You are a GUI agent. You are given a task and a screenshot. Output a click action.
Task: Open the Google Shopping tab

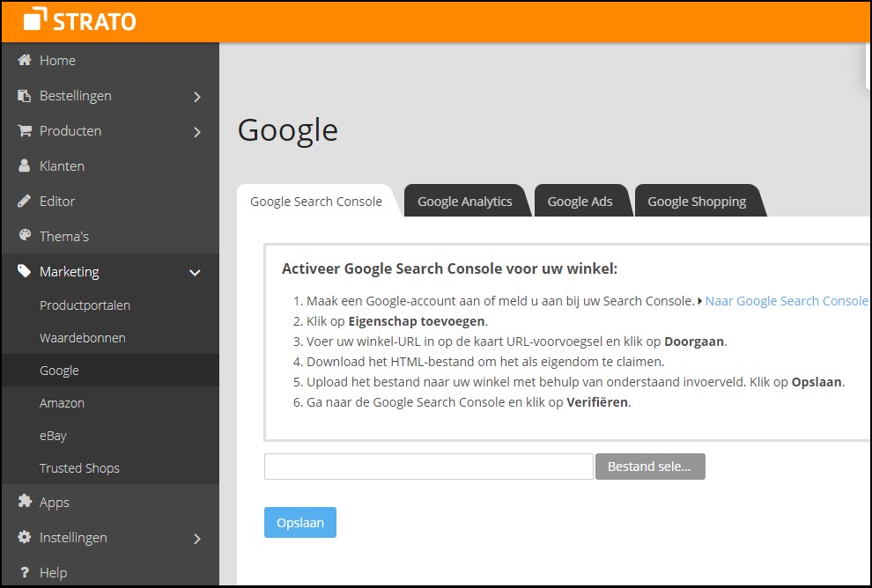point(696,202)
